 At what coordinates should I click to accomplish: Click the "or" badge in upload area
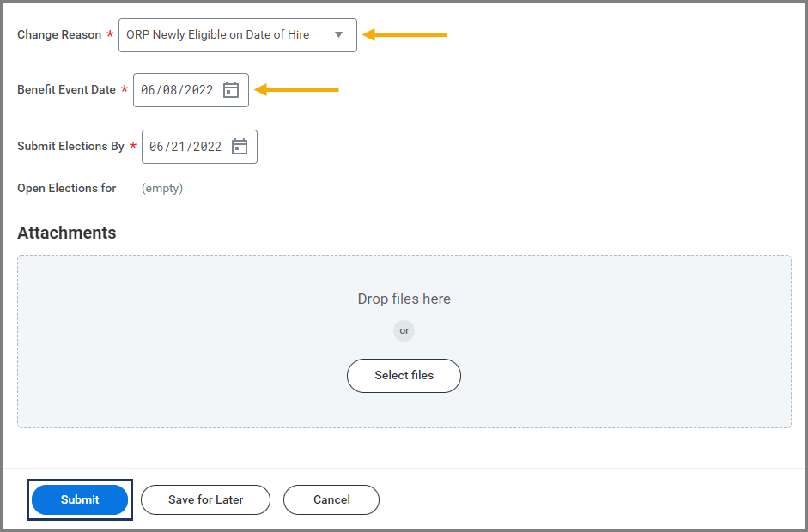404,330
